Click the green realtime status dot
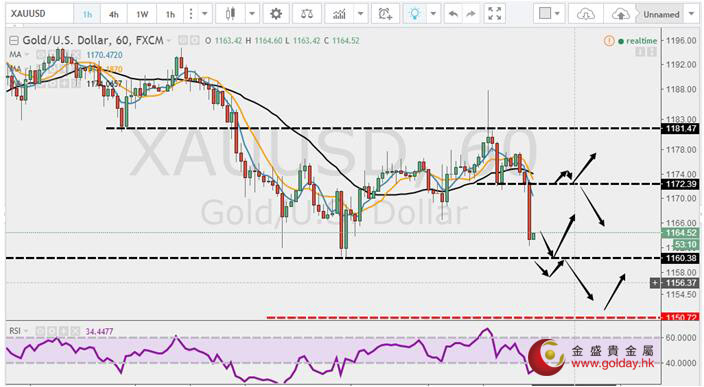Screen dimensions: 704x387 pyautogui.click(x=621, y=41)
